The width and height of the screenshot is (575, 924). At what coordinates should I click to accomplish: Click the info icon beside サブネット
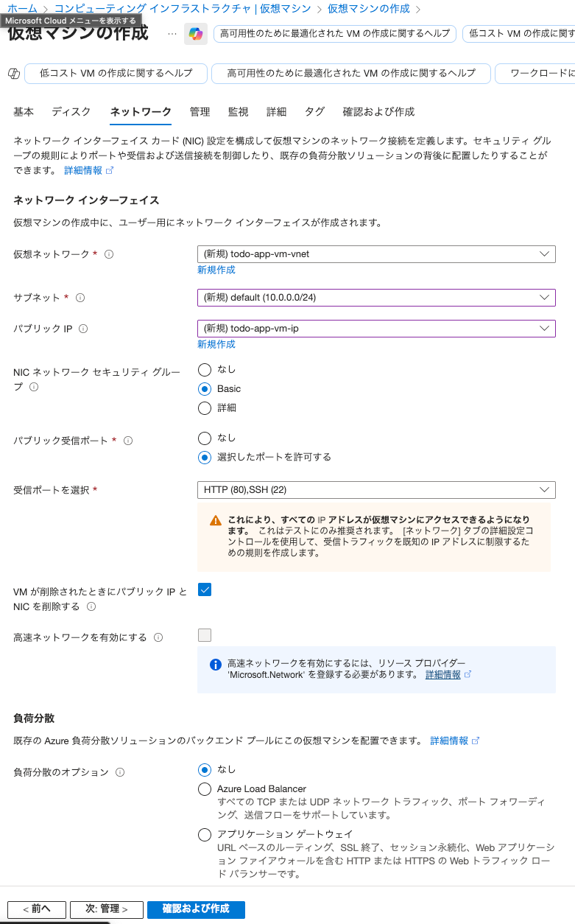(x=80, y=298)
